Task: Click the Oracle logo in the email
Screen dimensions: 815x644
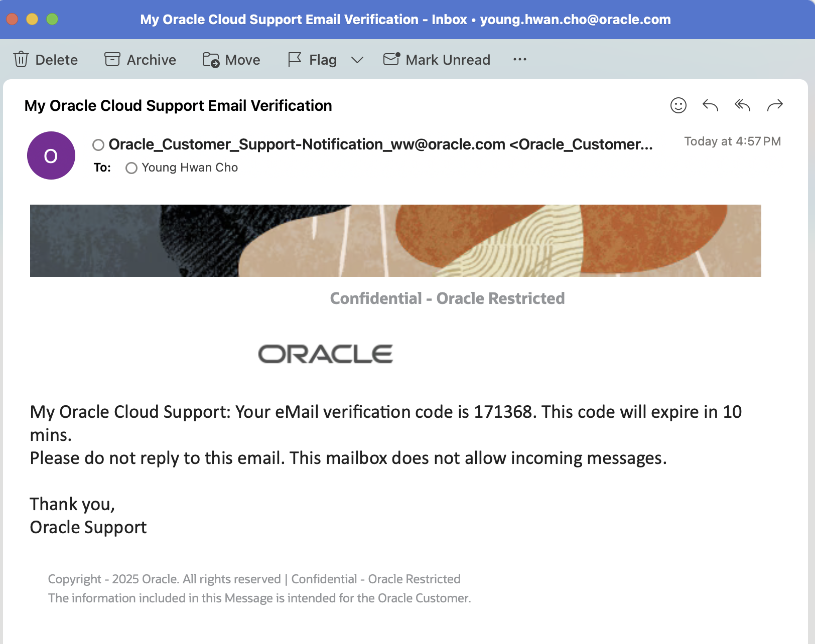Action: click(325, 354)
